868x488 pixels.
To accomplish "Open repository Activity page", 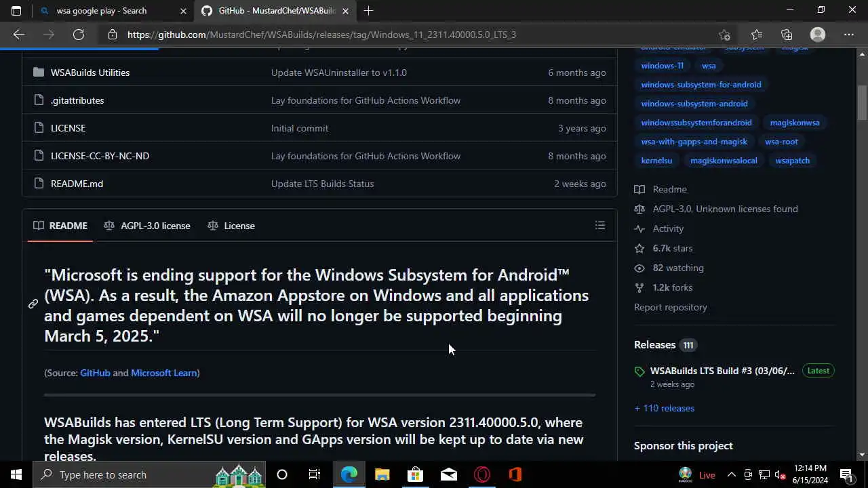I will tap(659, 228).
